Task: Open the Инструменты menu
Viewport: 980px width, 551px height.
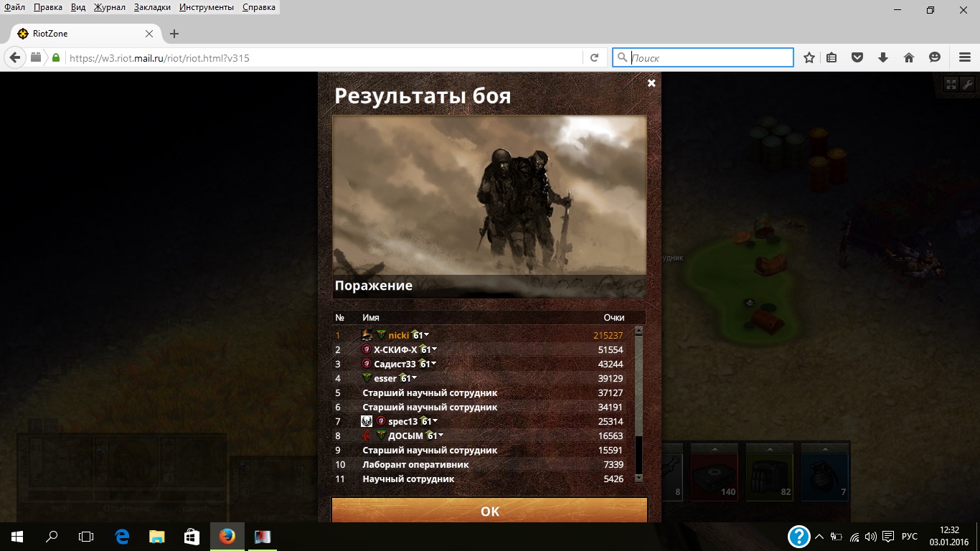Action: click(x=207, y=7)
